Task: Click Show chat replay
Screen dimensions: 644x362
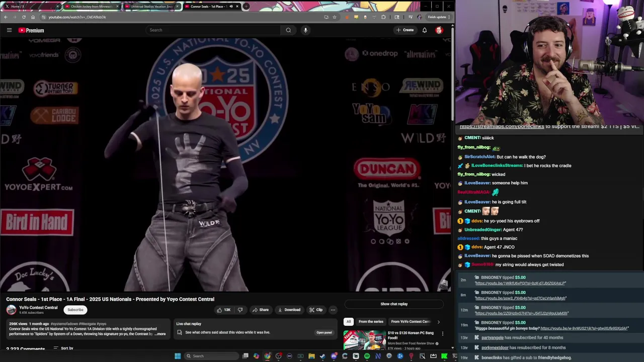Action: (x=394, y=304)
